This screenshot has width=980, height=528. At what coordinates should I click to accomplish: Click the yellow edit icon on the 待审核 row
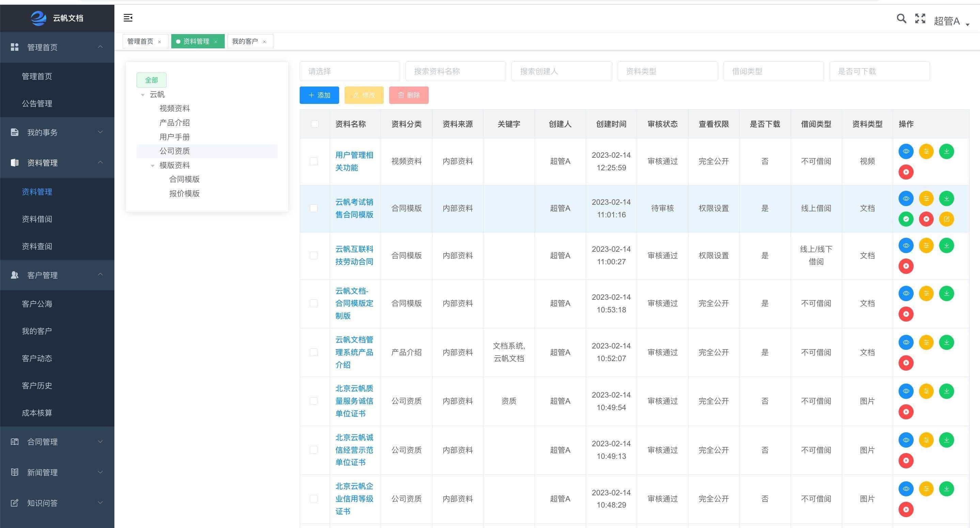click(x=947, y=219)
